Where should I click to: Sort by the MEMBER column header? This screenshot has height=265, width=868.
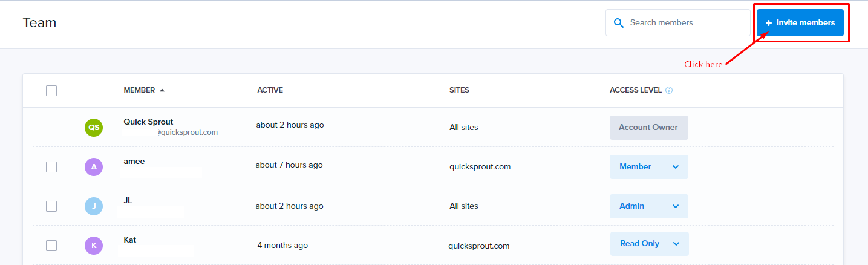click(139, 90)
